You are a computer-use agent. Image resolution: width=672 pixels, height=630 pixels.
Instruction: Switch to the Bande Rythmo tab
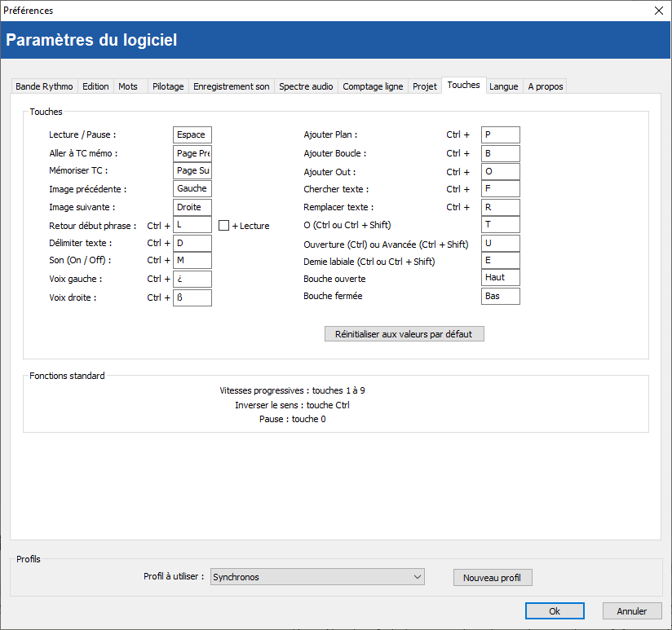click(44, 86)
